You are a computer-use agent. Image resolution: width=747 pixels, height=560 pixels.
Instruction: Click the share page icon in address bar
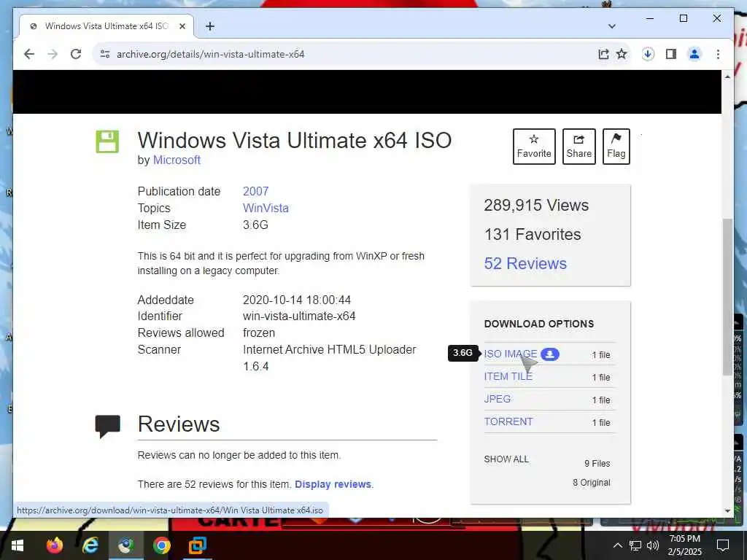[603, 54]
